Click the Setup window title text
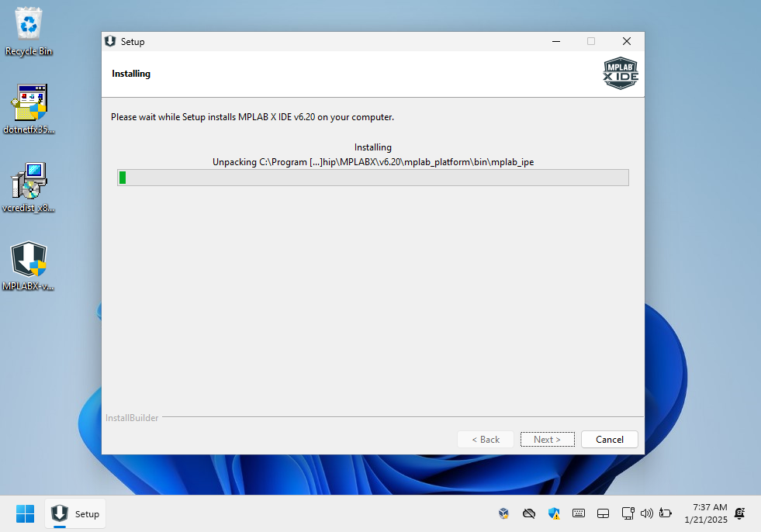 [133, 42]
